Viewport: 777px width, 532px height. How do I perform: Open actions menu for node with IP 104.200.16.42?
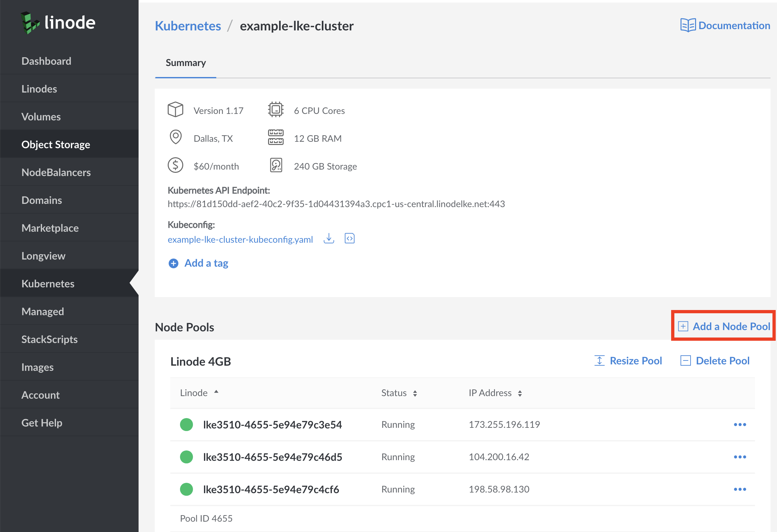[739, 457]
